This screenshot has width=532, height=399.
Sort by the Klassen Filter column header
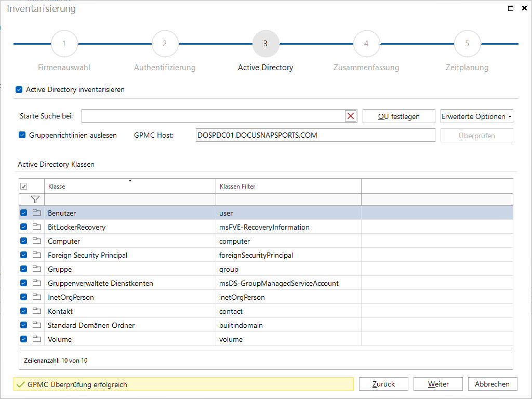pos(288,187)
